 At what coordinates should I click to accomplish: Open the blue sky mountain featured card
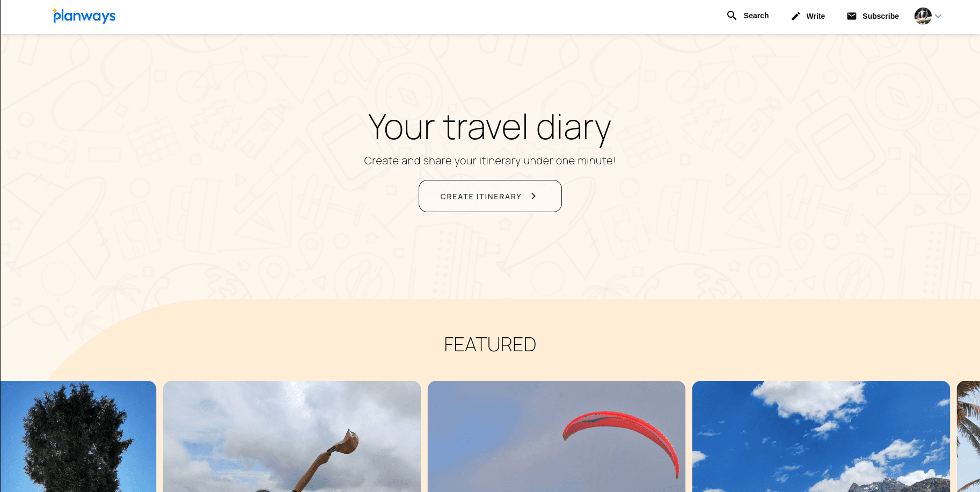[x=821, y=436]
